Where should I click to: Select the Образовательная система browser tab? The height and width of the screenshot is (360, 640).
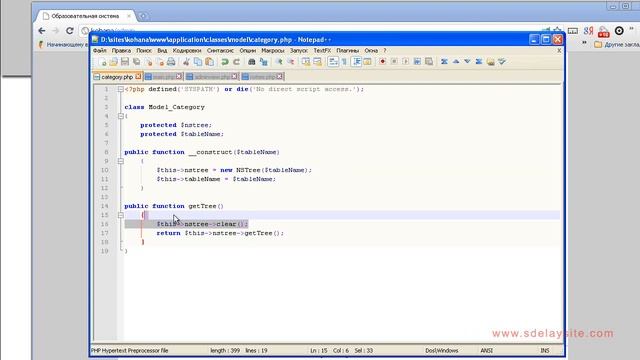coord(85,16)
